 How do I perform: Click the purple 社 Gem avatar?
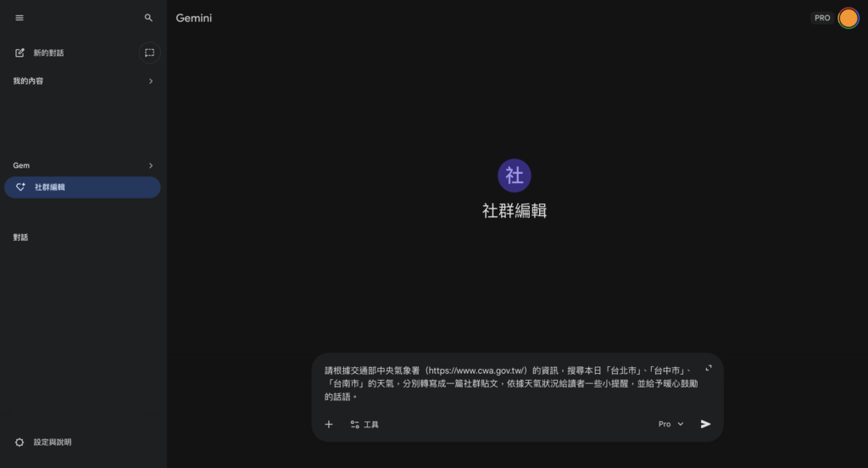point(515,175)
